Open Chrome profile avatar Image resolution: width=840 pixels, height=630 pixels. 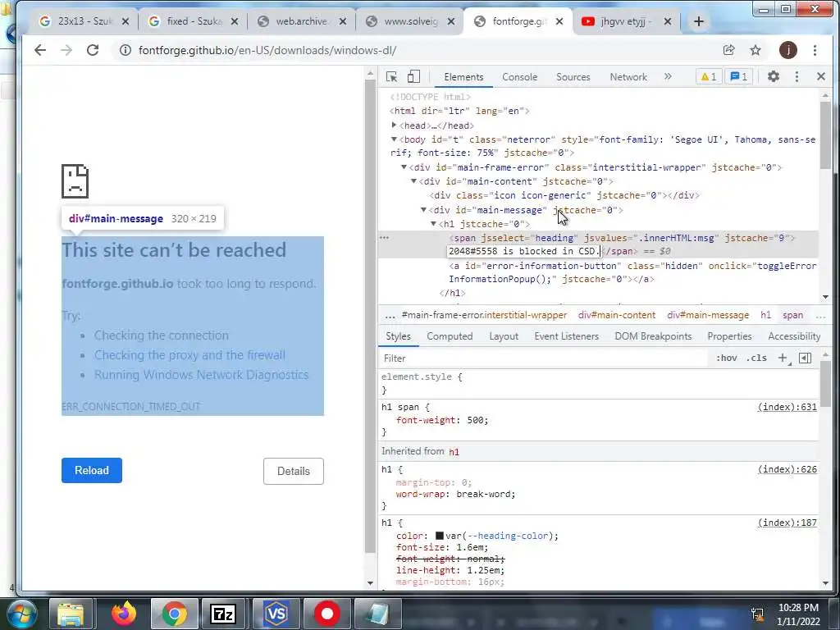pos(788,50)
